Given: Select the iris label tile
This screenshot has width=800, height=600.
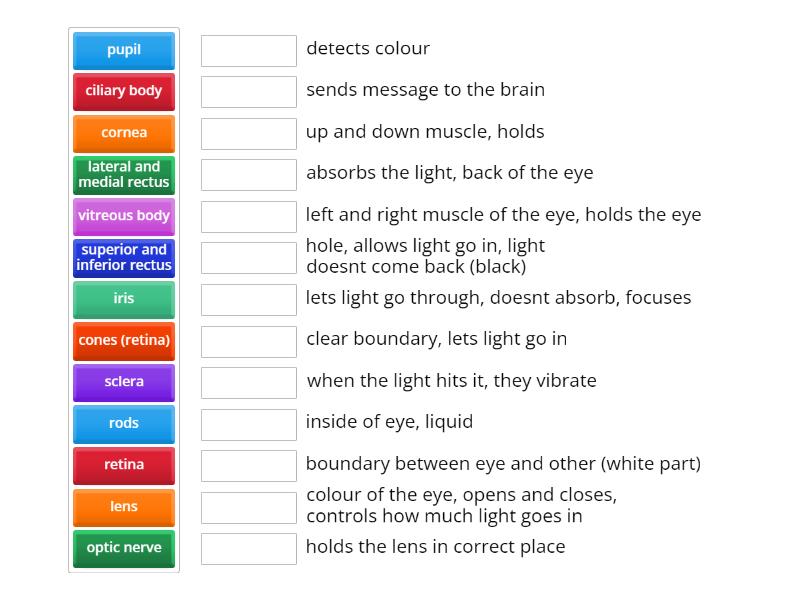Looking at the screenshot, I should click(x=124, y=299).
